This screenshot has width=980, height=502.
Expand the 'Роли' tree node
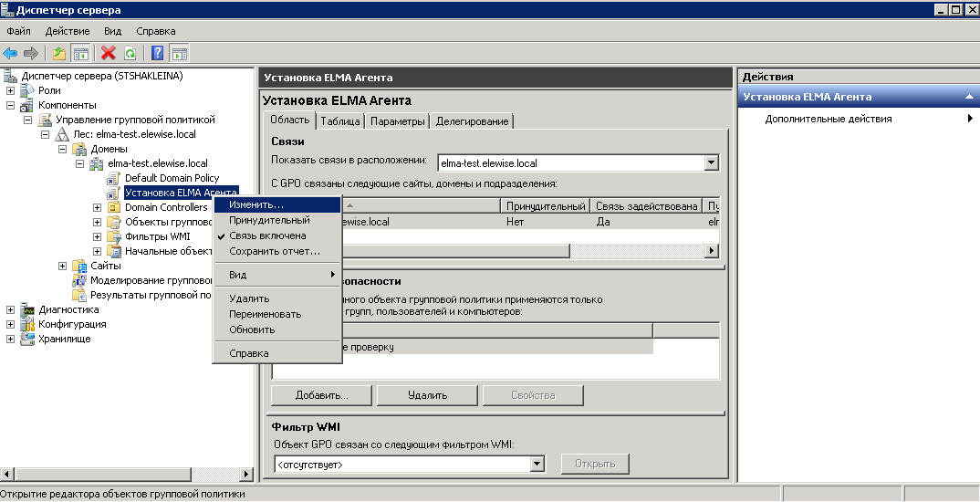[11, 90]
